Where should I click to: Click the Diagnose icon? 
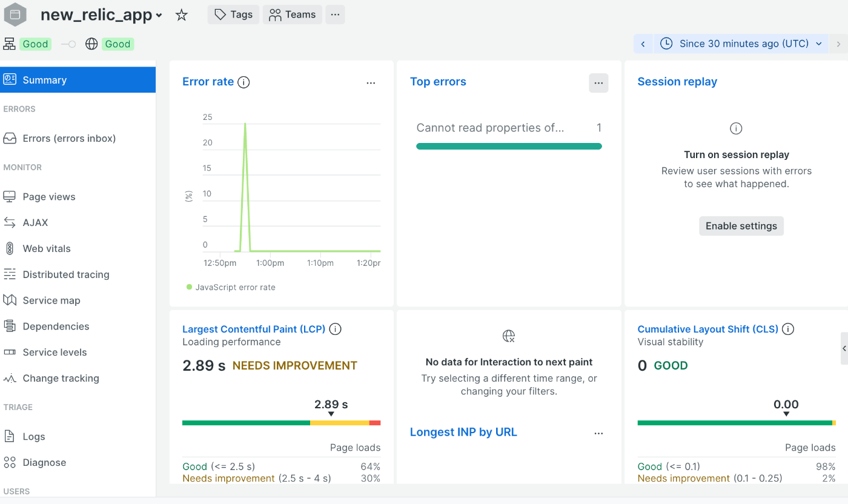[10, 462]
